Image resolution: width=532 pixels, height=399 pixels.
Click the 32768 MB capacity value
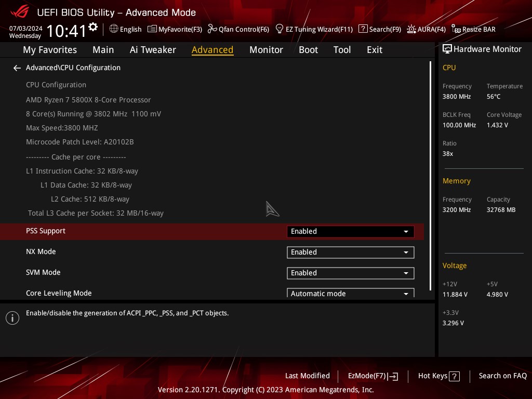[501, 210]
